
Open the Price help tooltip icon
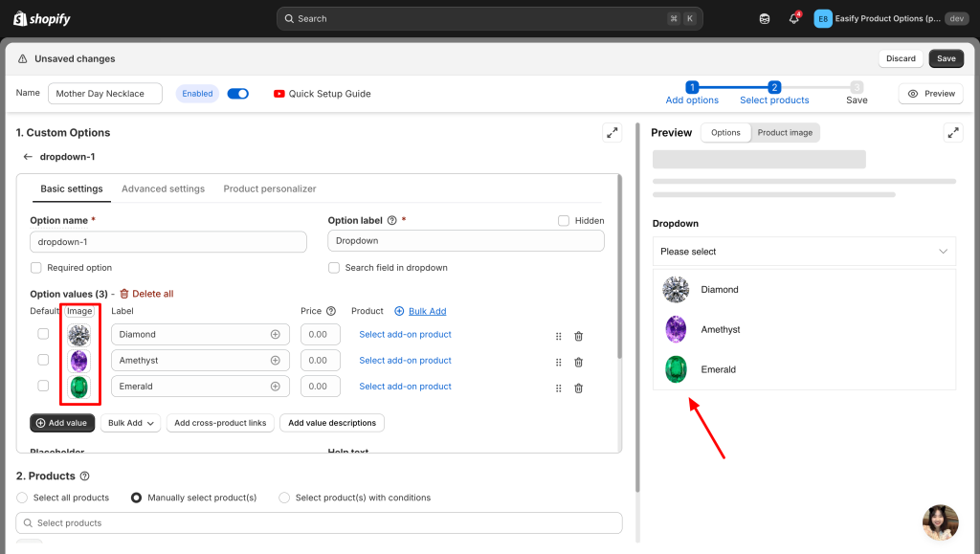pyautogui.click(x=331, y=311)
